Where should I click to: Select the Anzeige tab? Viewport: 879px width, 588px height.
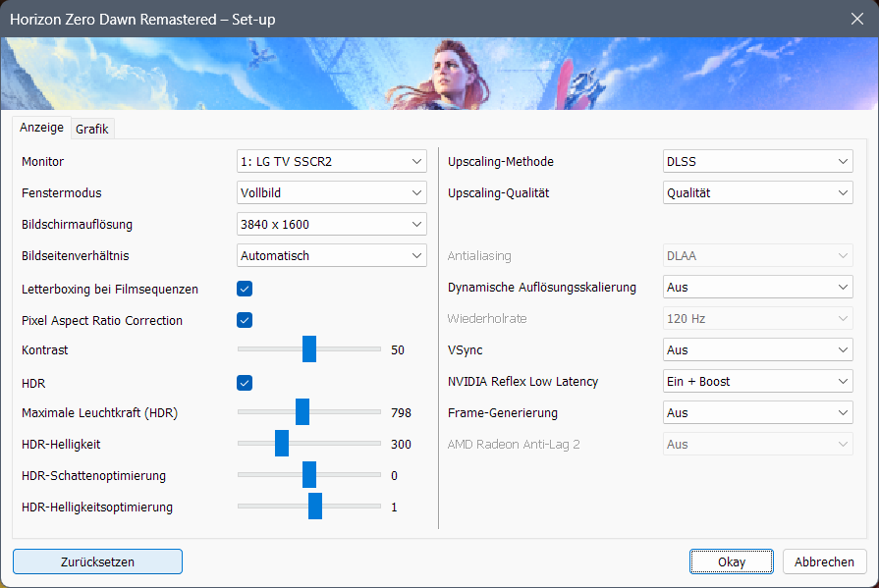click(41, 128)
